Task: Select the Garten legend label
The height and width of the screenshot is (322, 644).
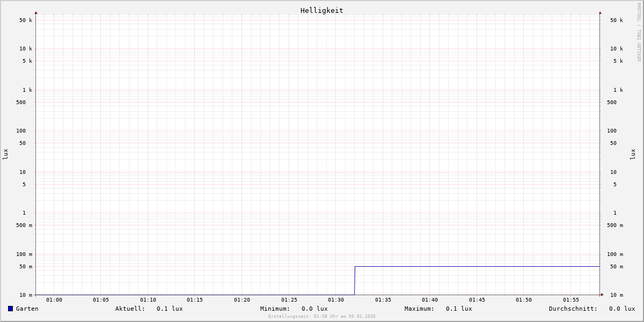Action: click(x=27, y=309)
